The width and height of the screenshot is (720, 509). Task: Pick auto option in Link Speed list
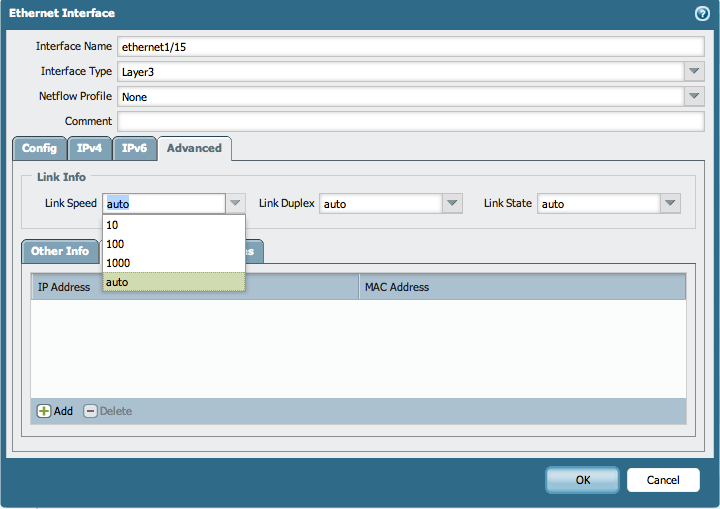173,282
